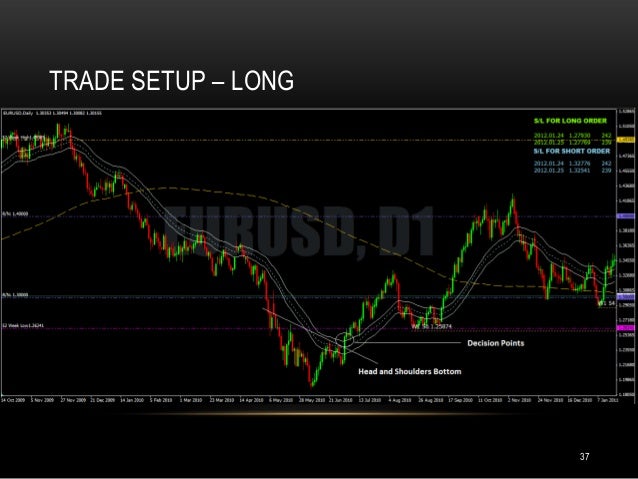Click the '21 Jun 2010' date label
The height and width of the screenshot is (479, 638).
(x=341, y=400)
